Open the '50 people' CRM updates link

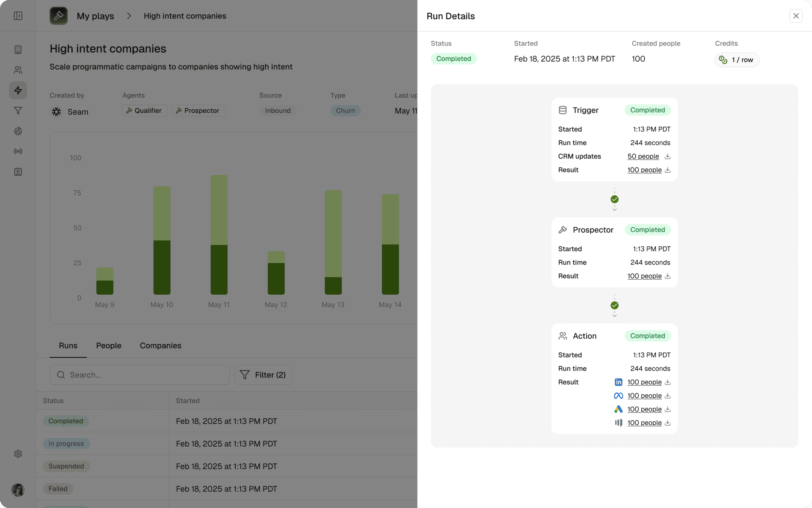643,156
